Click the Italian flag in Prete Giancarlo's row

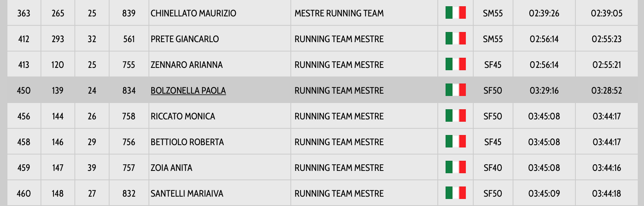[x=455, y=39]
